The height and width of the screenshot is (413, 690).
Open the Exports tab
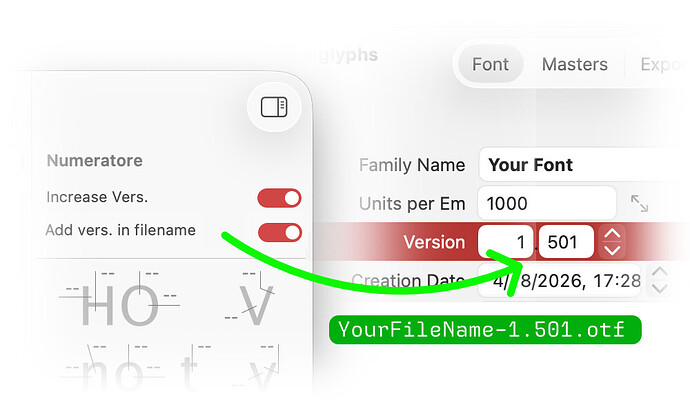(x=662, y=64)
